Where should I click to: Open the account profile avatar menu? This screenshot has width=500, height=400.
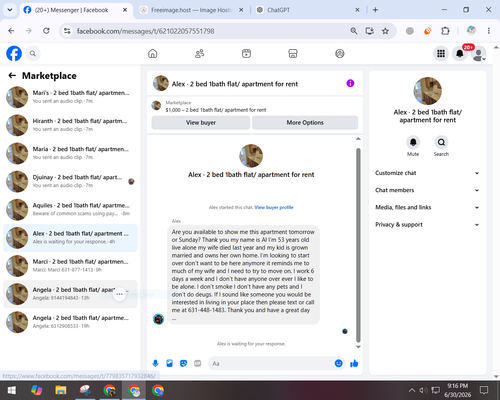[479, 54]
